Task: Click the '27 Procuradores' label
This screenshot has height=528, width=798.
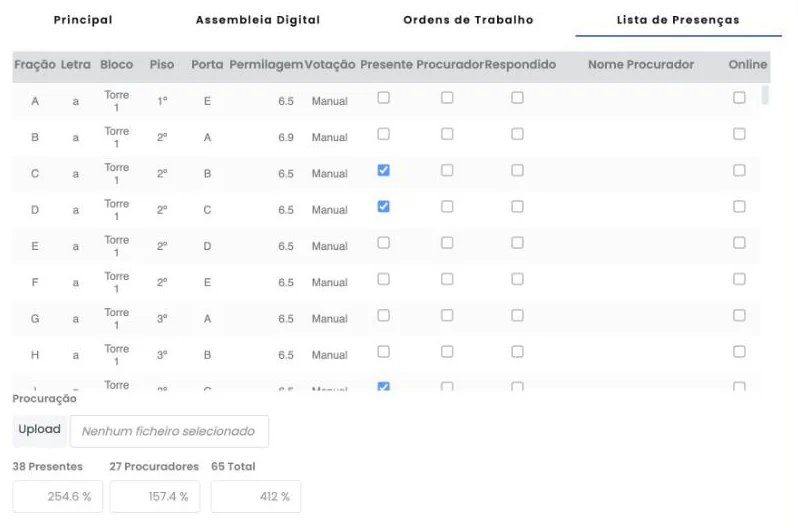Action: [x=154, y=466]
